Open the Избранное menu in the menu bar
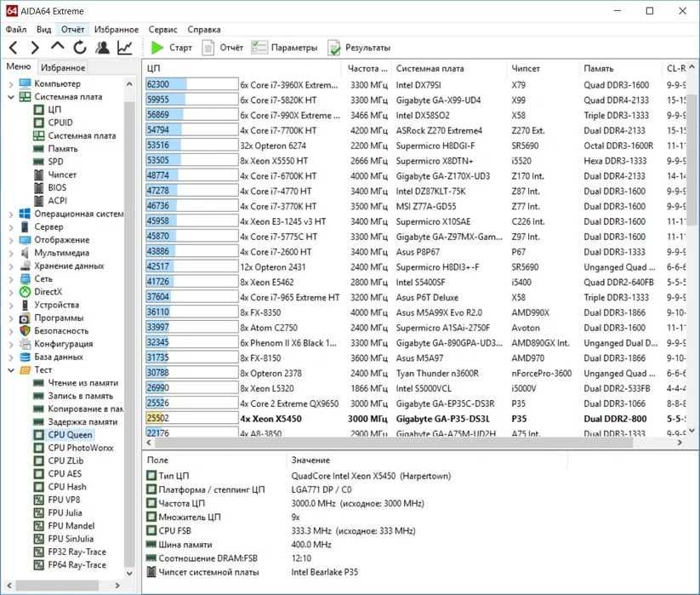The height and width of the screenshot is (595, 700). tap(117, 30)
